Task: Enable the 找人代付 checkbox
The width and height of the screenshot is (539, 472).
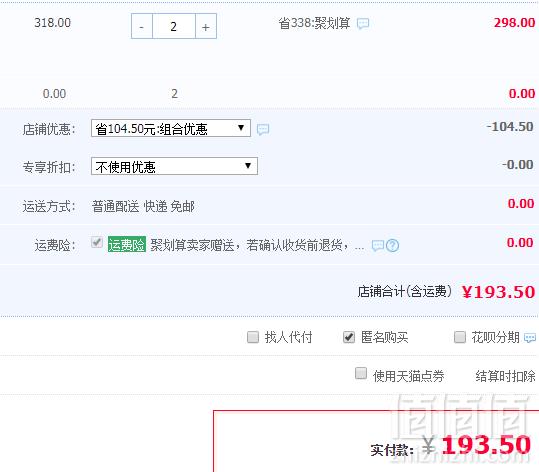Action: [253, 337]
